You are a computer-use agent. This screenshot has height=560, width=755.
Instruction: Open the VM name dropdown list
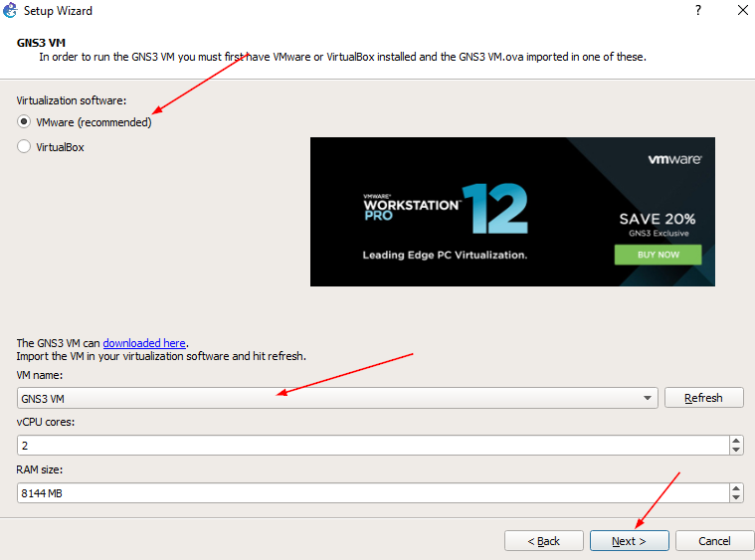tap(337, 398)
